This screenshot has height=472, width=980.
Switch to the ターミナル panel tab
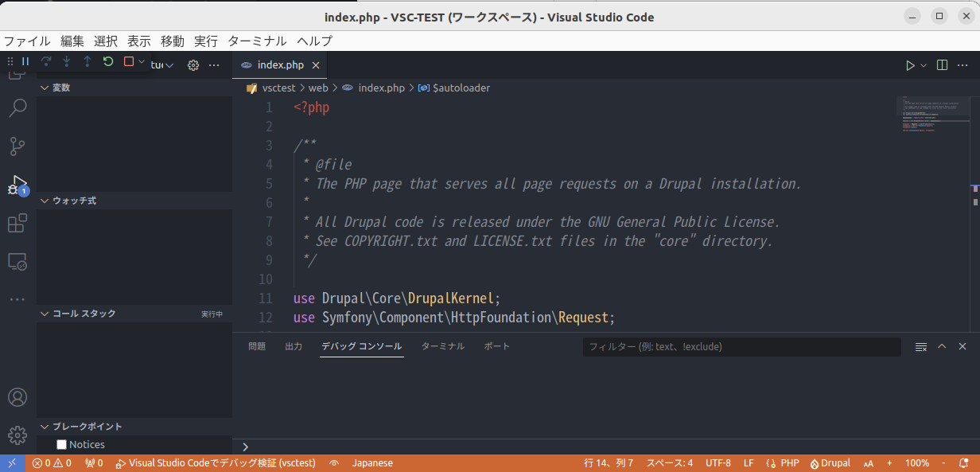click(443, 346)
